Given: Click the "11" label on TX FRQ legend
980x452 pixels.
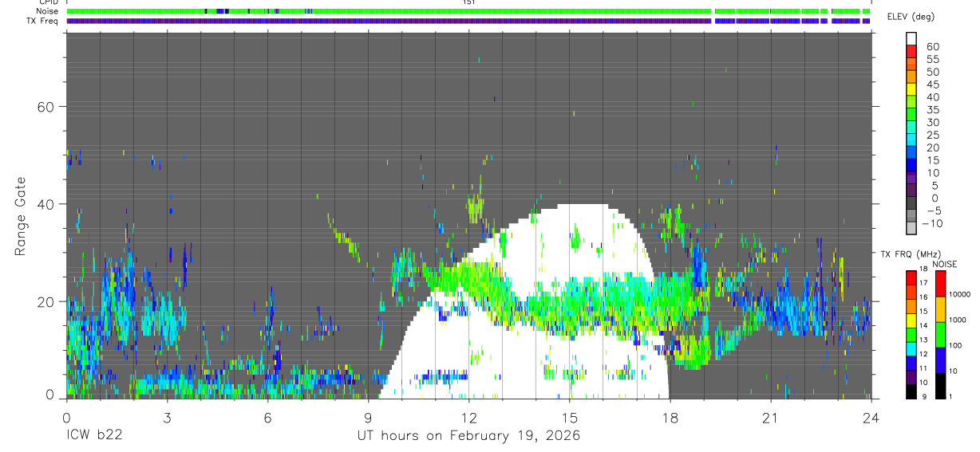Looking at the screenshot, I should point(923,368).
